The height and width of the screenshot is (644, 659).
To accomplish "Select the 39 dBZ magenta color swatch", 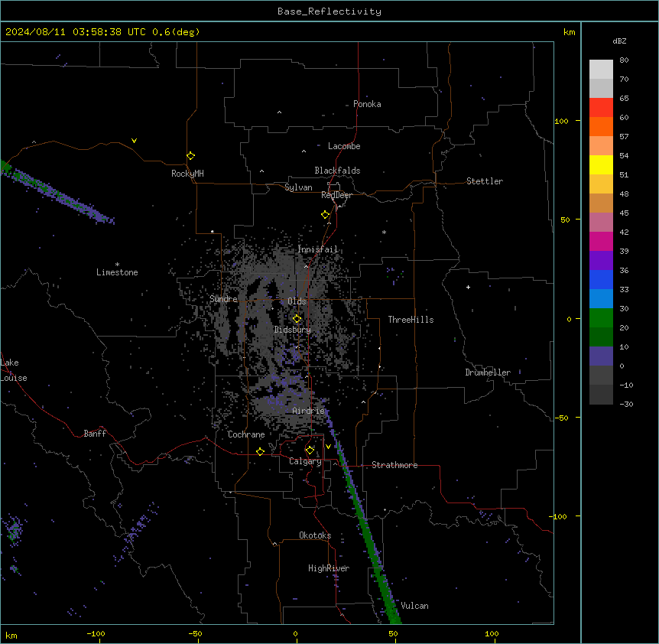I will 601,241.
